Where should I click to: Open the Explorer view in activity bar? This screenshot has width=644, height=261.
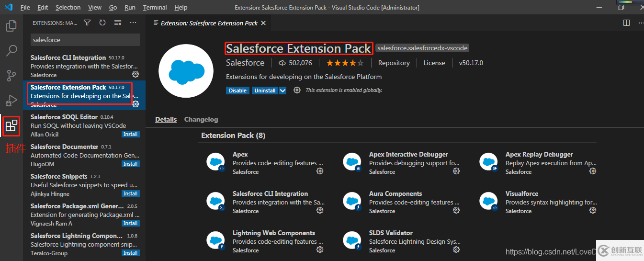(x=11, y=25)
